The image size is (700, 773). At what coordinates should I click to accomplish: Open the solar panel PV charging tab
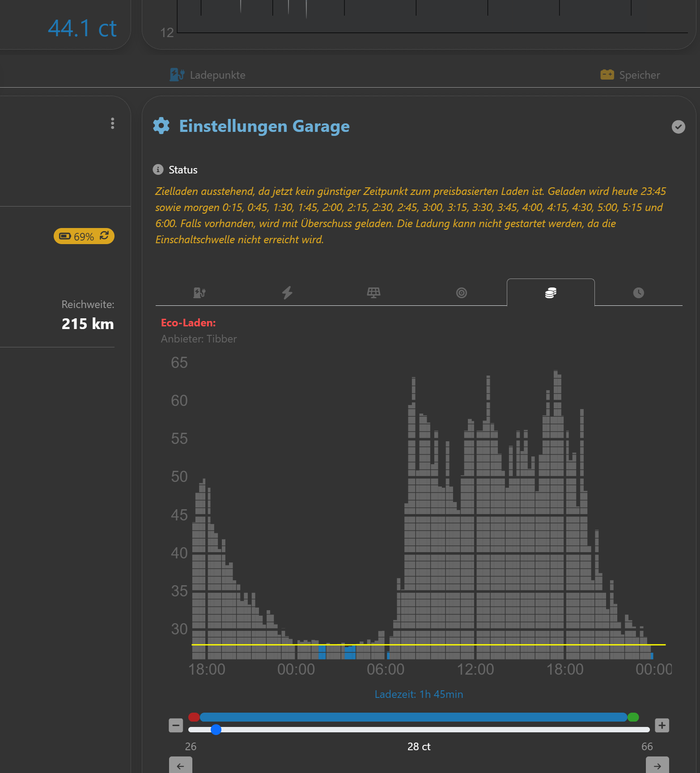tap(373, 293)
